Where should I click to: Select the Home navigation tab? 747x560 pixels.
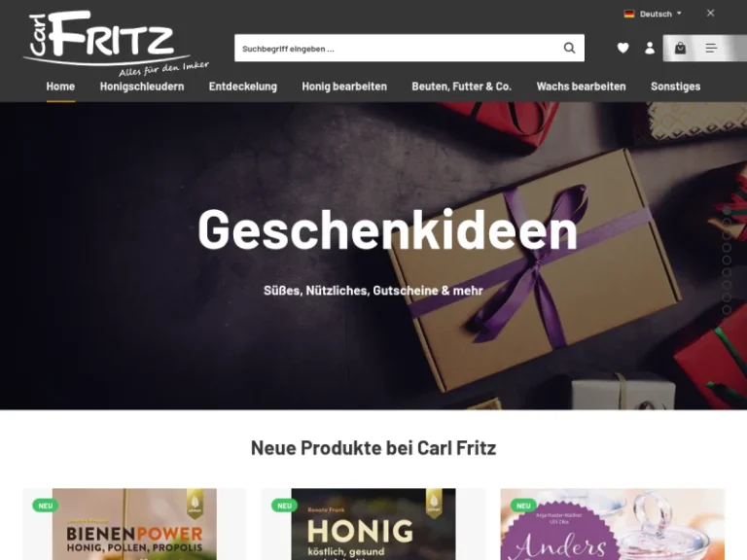click(x=60, y=87)
